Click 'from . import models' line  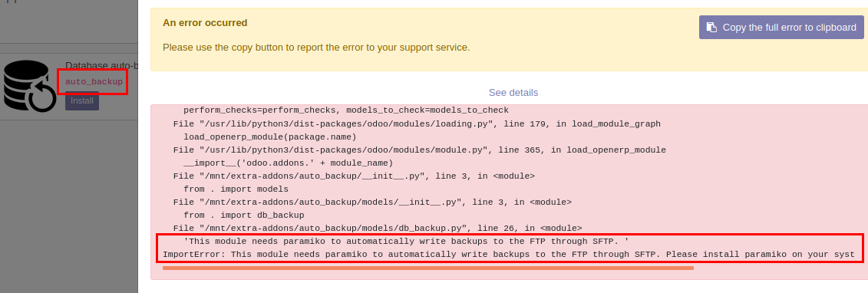coord(236,189)
